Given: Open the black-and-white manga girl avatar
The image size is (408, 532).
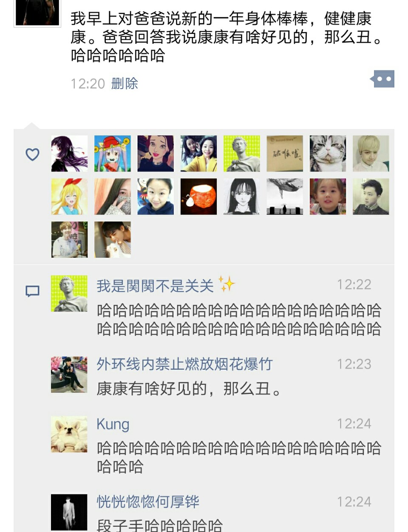Looking at the screenshot, I should coord(242,196).
